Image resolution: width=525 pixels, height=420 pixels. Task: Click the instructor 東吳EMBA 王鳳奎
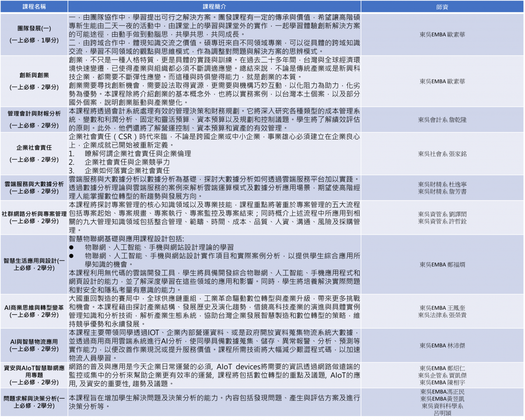coord(442,308)
